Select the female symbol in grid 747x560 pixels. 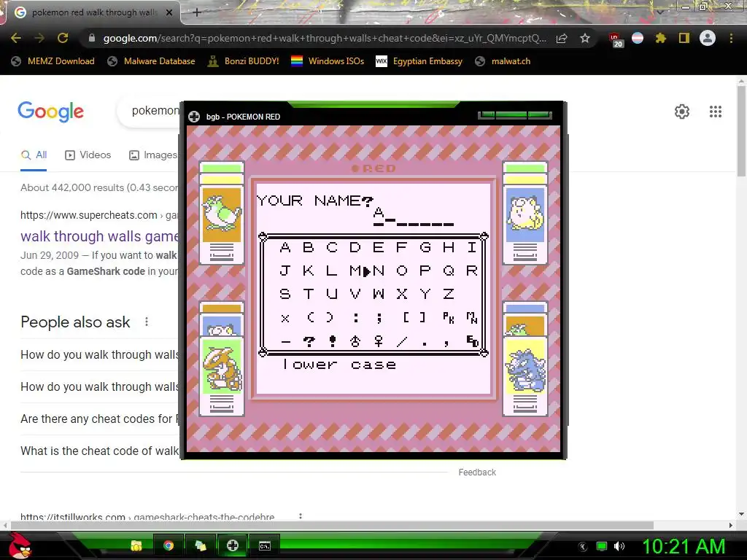pyautogui.click(x=379, y=341)
